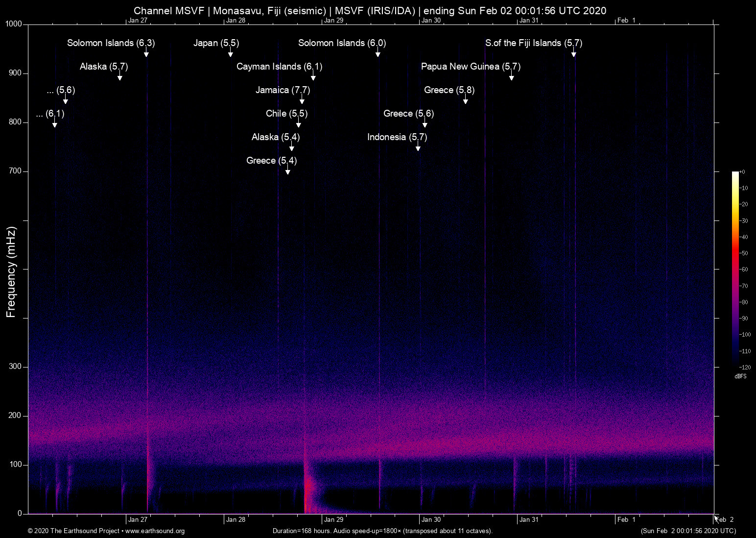Select the 800 frequency axis label
Screen dimensions: 756x538
(16, 122)
